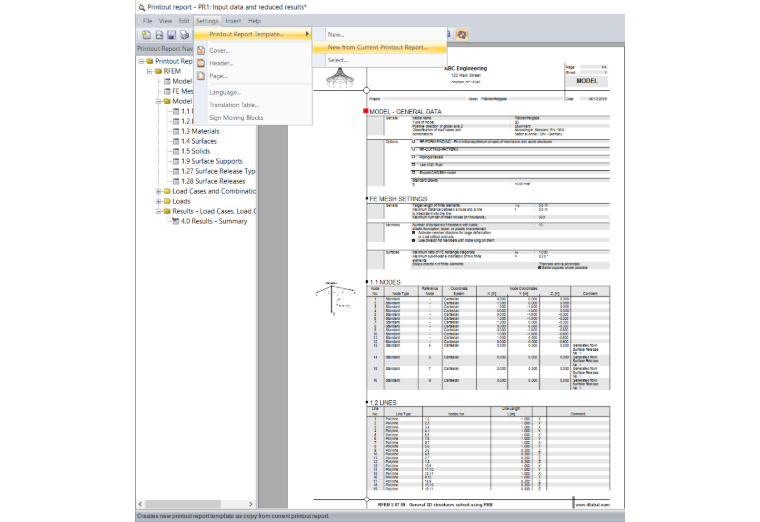The width and height of the screenshot is (760, 522).
Task: Select 1.27 Surface Release Types entry
Action: (x=218, y=171)
